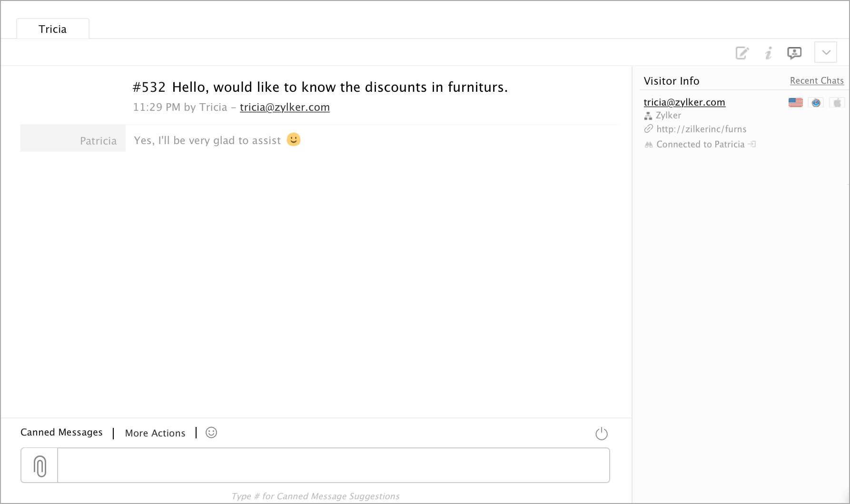Click the http://zilkerinc/furns page link

pos(701,129)
